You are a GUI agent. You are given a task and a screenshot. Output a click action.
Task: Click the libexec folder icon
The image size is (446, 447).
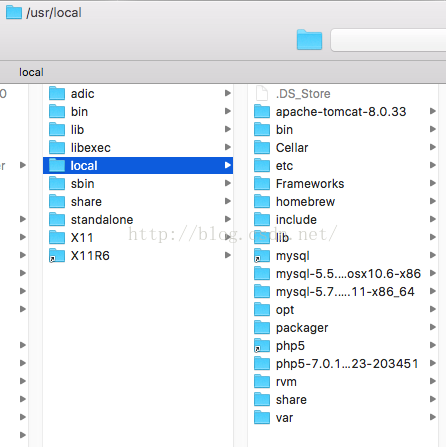57,147
